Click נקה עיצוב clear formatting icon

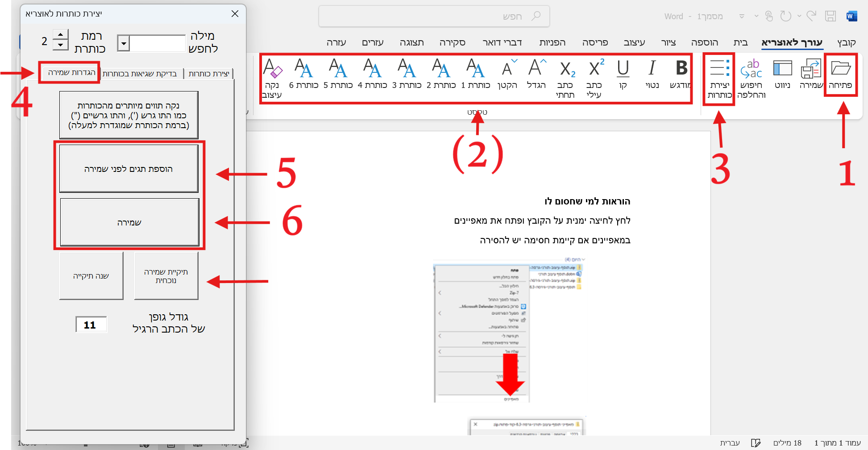click(x=272, y=68)
